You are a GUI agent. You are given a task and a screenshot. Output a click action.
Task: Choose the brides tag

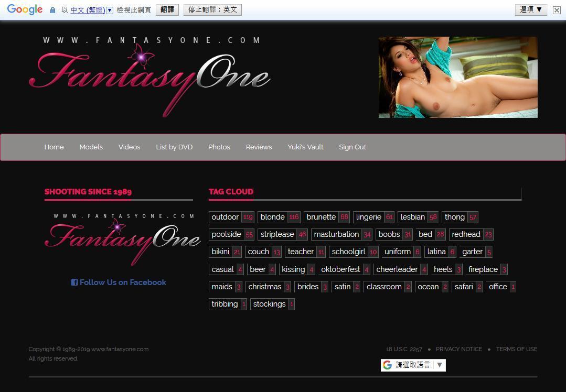click(x=312, y=287)
